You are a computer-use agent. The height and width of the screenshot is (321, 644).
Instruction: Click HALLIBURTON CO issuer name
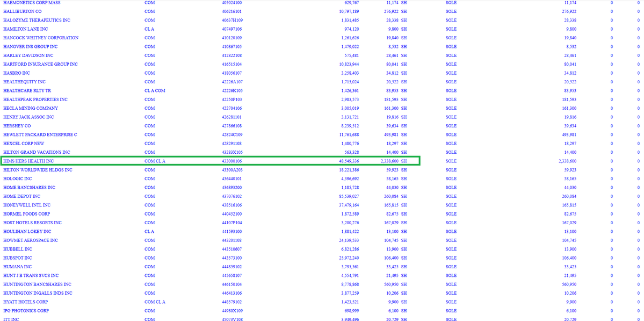point(22,11)
